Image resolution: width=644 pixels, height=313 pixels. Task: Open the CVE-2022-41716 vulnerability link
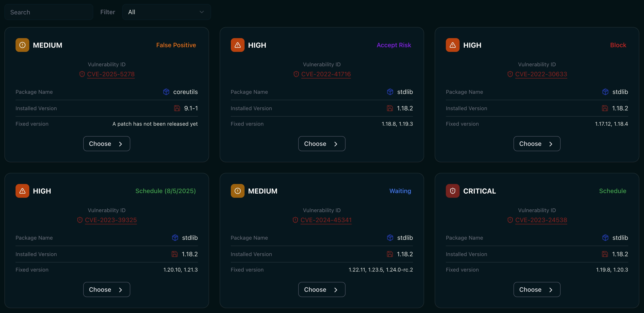[326, 74]
